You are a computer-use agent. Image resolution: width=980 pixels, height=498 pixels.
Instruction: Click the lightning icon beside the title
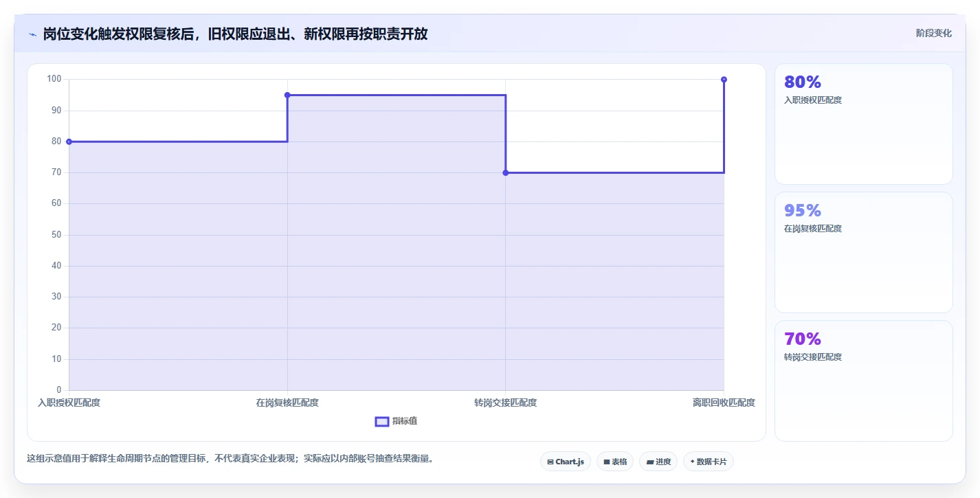tap(32, 34)
